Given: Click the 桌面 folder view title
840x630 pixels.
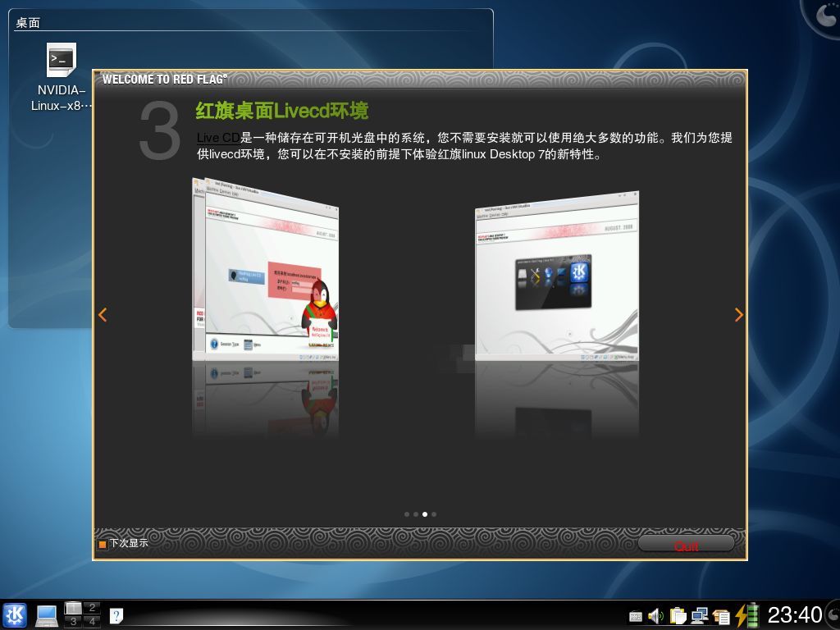Looking at the screenshot, I should 28,23.
